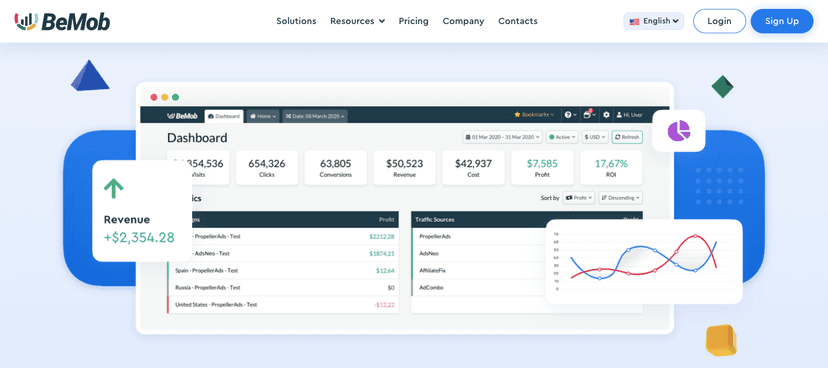Click the help question mark icon

[568, 115]
